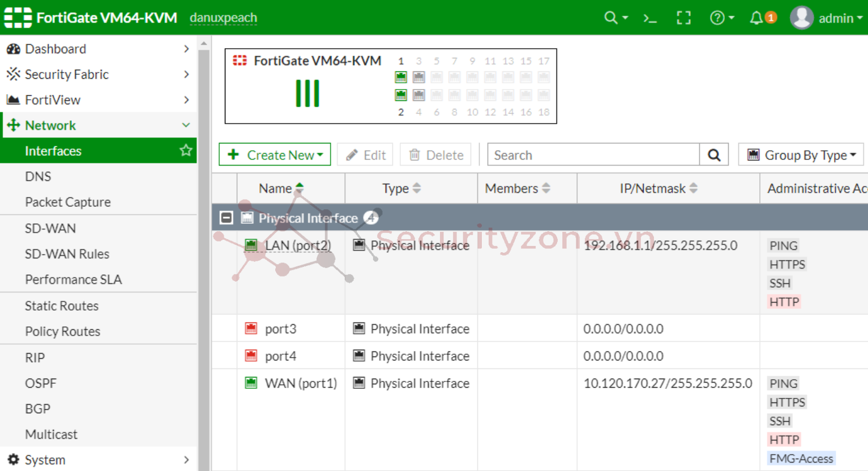The width and height of the screenshot is (868, 471).
Task: Click the search magnifier button
Action: point(714,155)
